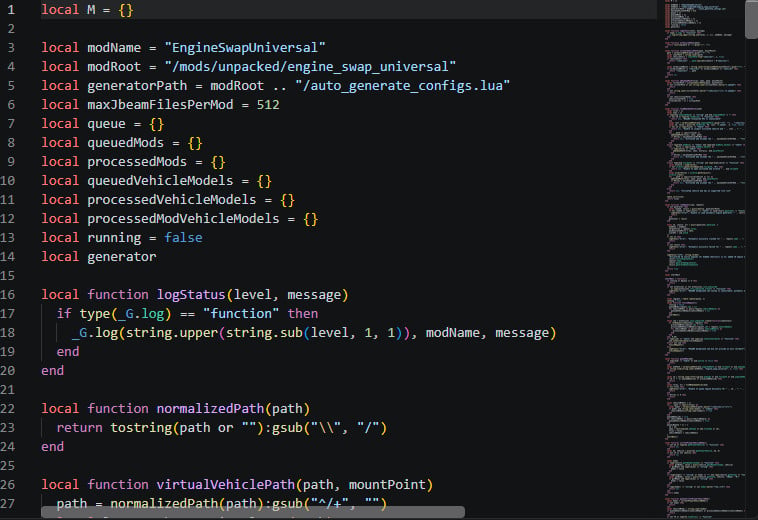Screen dimensions: 758x520
Task: Click the running variable on line 13
Action: click(114, 238)
